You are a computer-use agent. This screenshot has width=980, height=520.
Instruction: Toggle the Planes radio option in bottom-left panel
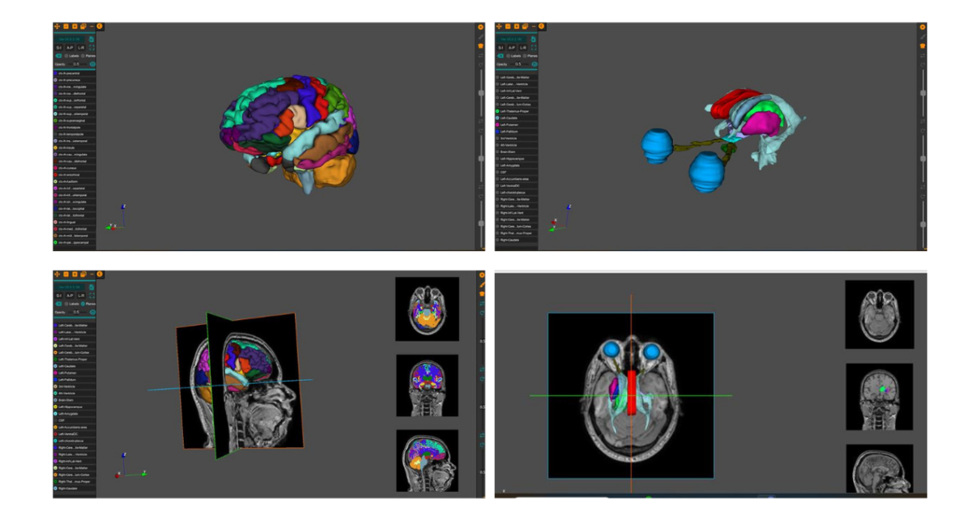[83, 304]
